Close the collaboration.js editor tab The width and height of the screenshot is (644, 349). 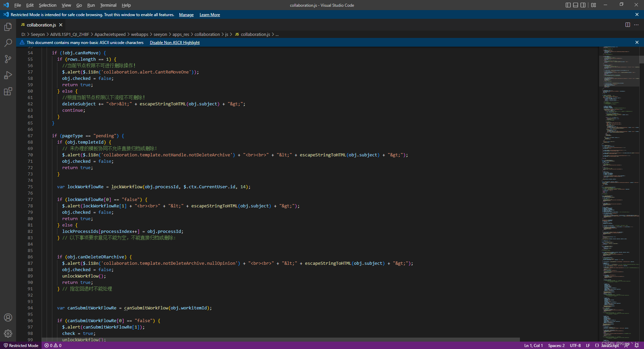tap(61, 25)
